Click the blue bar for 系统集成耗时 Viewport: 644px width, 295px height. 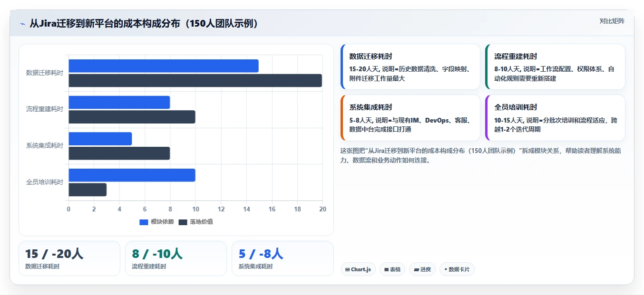pyautogui.click(x=100, y=139)
